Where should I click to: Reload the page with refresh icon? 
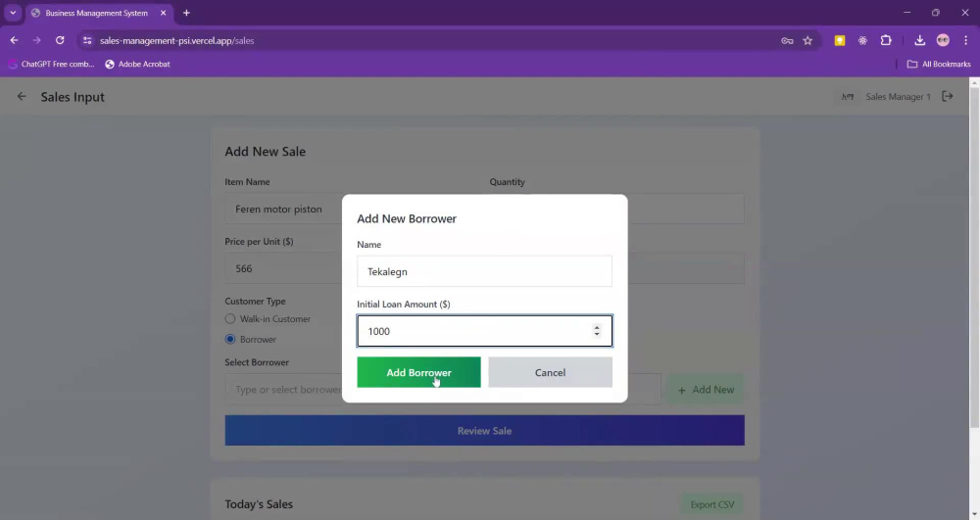point(60,40)
